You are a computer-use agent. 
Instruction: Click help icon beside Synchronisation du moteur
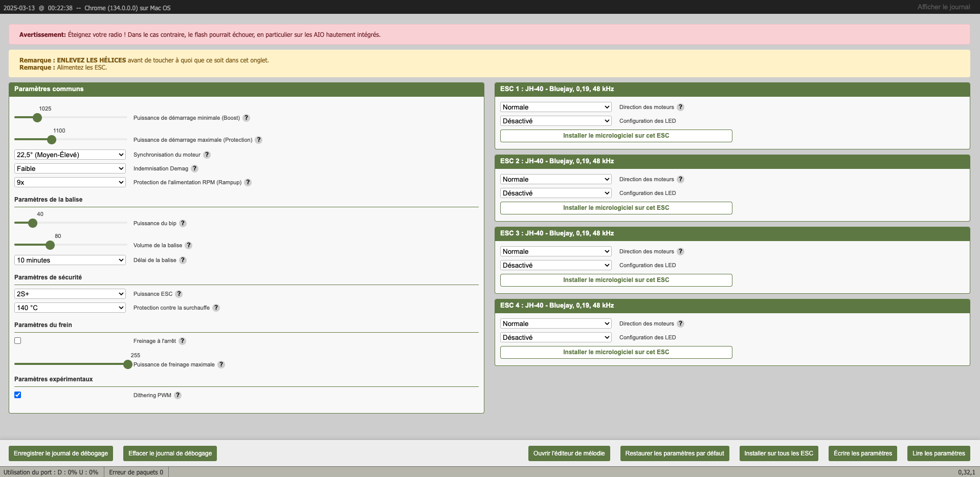point(207,155)
